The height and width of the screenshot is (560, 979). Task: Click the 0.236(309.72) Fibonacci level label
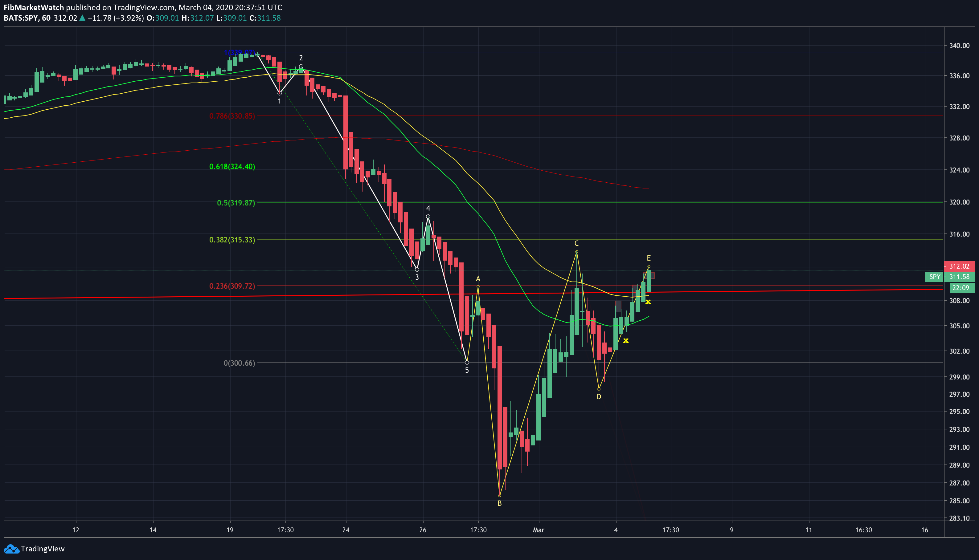[x=232, y=286]
